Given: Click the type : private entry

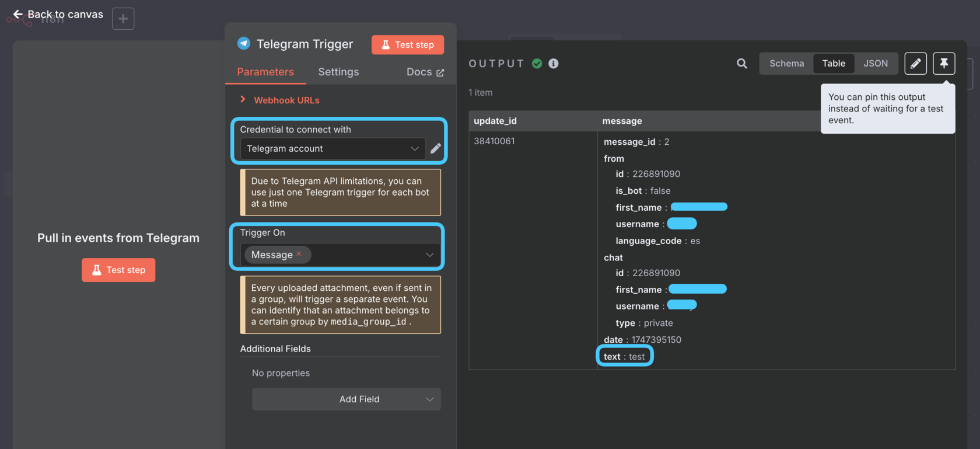Looking at the screenshot, I should [644, 323].
